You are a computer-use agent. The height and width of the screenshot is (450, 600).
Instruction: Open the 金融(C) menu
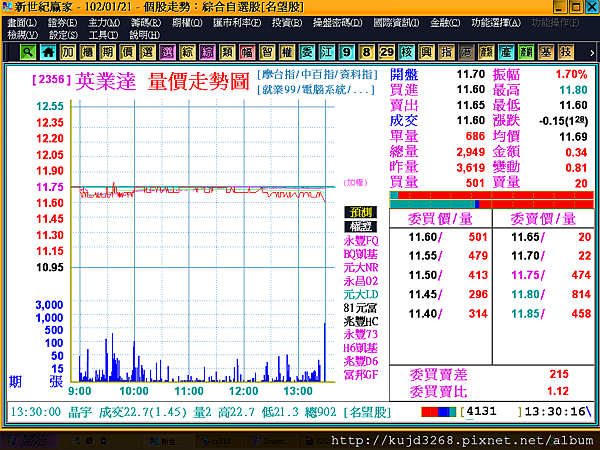(x=445, y=23)
